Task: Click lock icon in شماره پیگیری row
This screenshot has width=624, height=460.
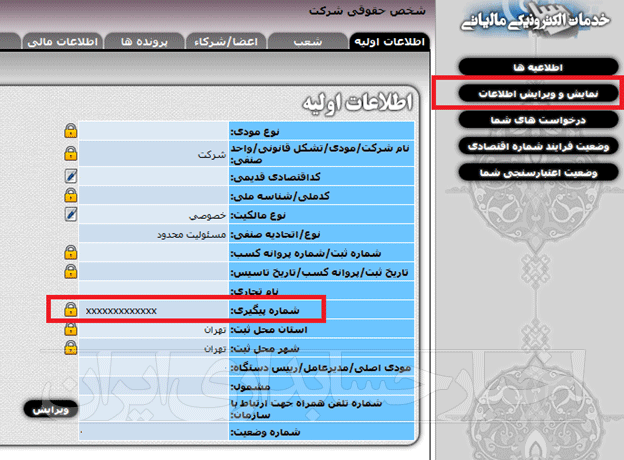Action: pyautogui.click(x=71, y=310)
